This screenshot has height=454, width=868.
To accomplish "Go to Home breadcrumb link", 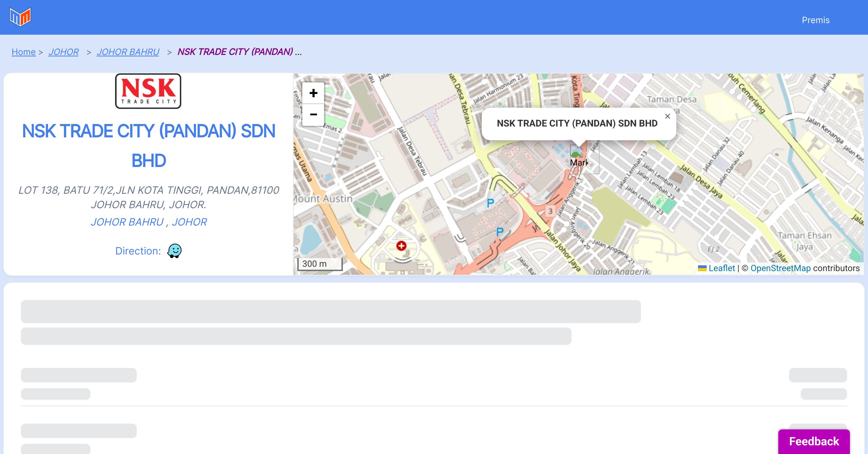I will 24,52.
